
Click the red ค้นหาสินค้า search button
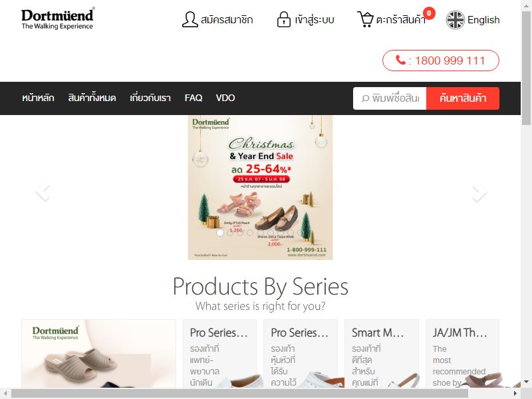[463, 98]
